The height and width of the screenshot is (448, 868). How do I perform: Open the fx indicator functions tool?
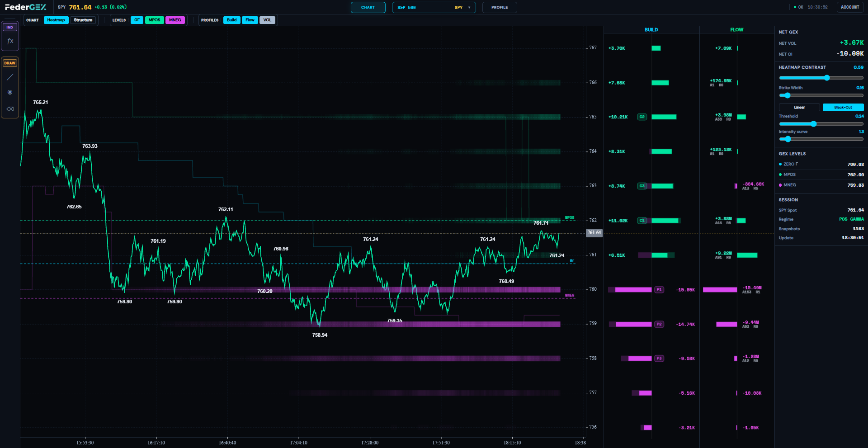[x=10, y=41]
